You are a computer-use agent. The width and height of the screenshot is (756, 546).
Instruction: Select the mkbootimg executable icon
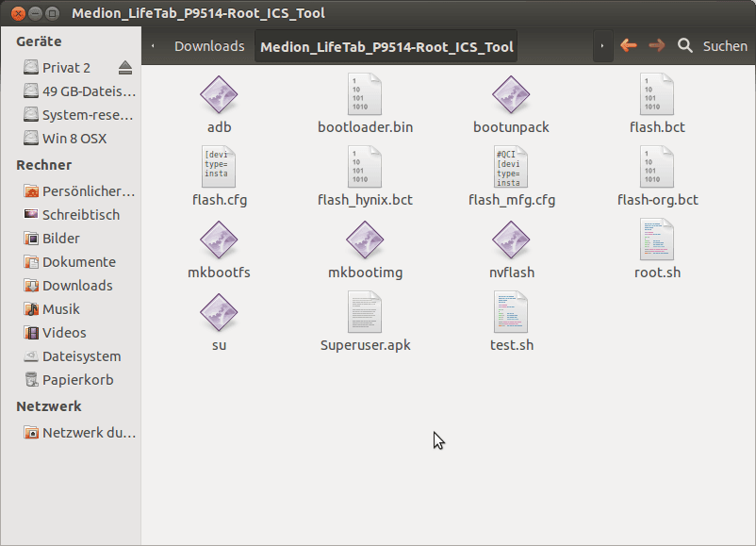365,240
